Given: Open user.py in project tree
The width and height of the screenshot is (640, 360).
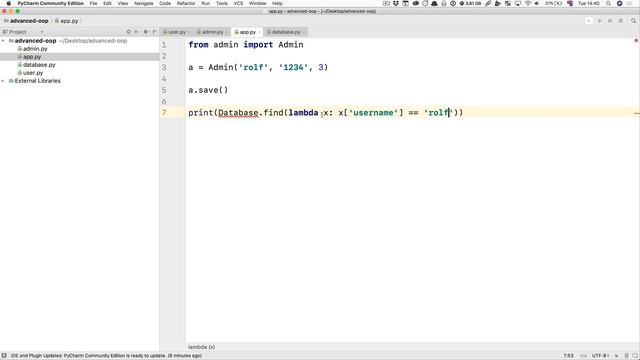Looking at the screenshot, I should (33, 73).
